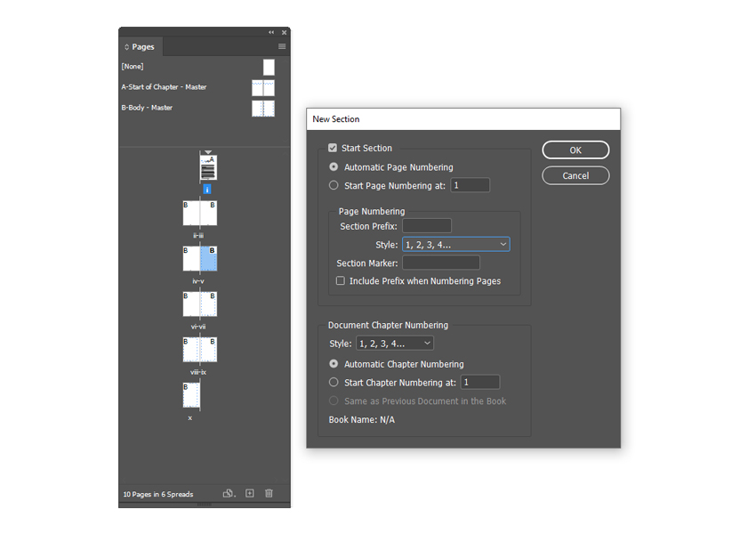Confirm the New Section dialog with OK

tap(575, 150)
